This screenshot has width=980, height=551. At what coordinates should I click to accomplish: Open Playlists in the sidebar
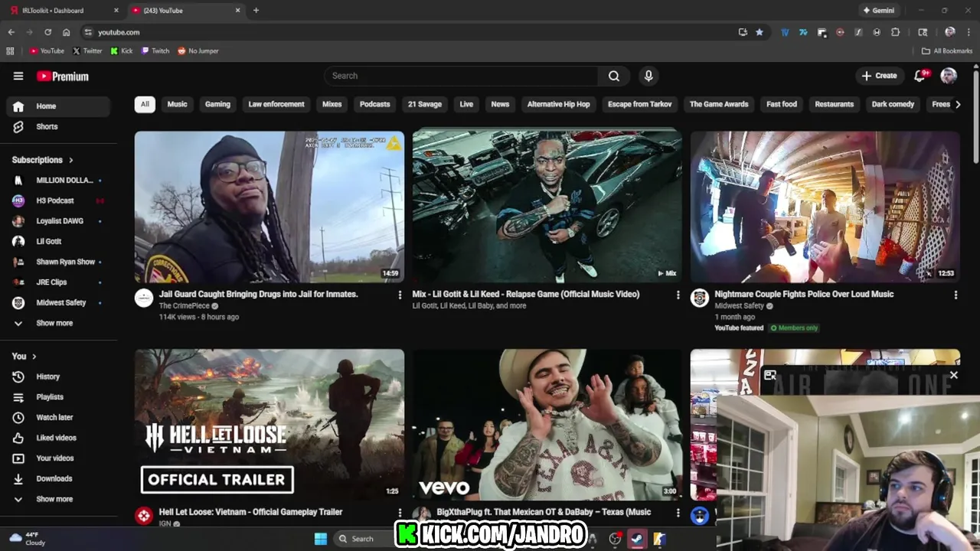point(58,397)
